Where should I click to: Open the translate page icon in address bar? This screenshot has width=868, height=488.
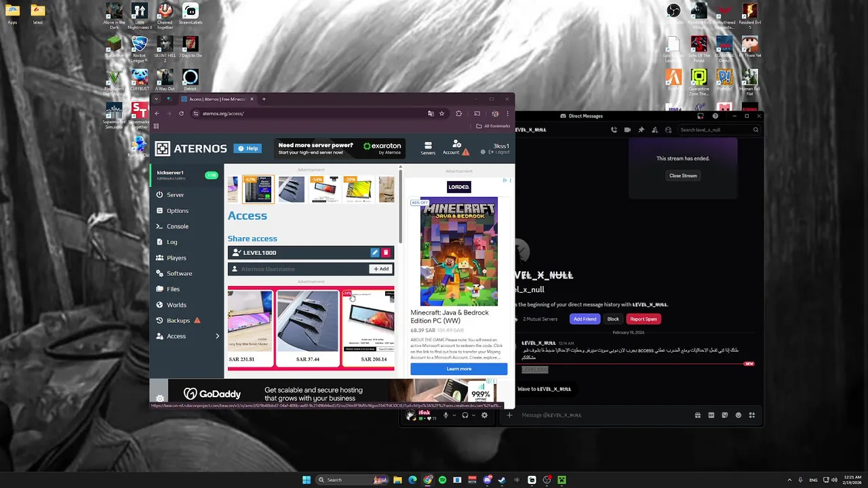(431, 114)
